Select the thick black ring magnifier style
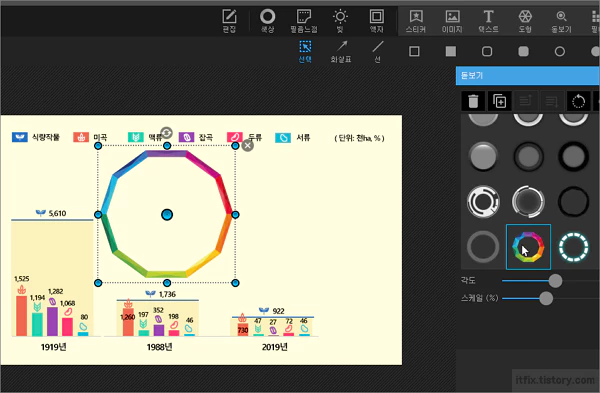The image size is (600, 393). [573, 156]
